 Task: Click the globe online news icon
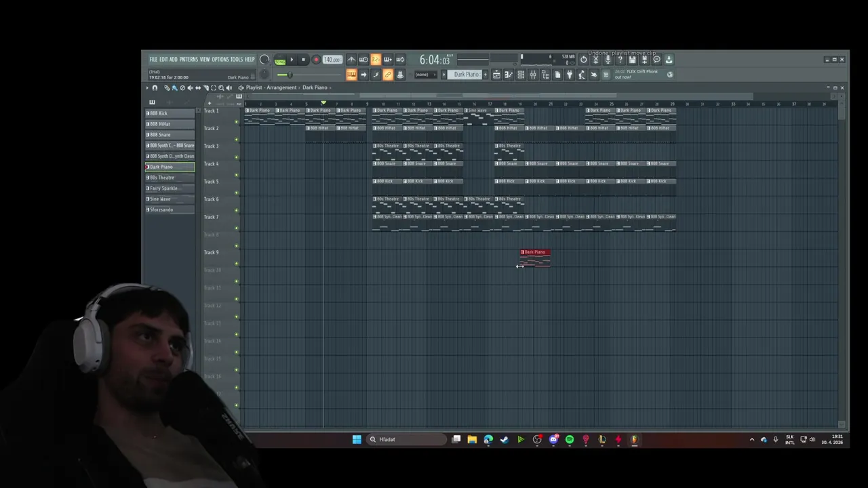[x=670, y=75]
